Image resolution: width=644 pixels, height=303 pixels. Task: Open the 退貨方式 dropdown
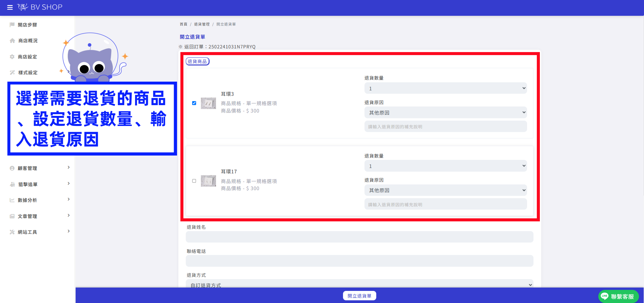tap(359, 284)
